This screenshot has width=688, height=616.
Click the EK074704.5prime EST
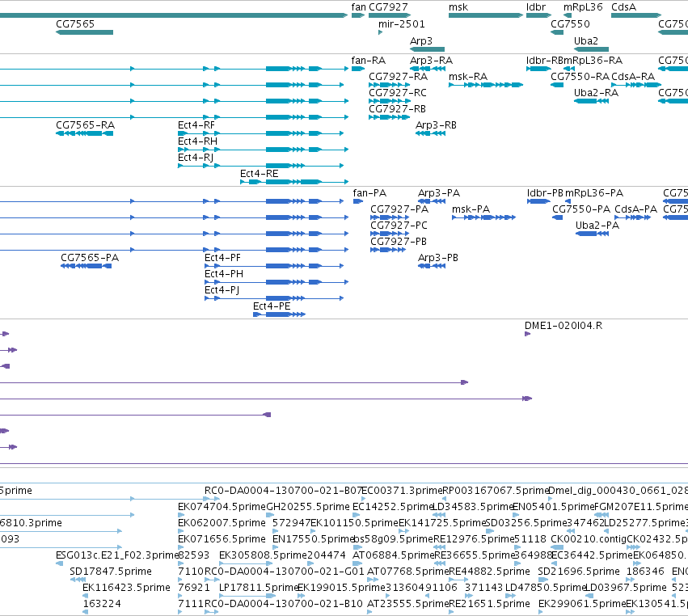181,515
